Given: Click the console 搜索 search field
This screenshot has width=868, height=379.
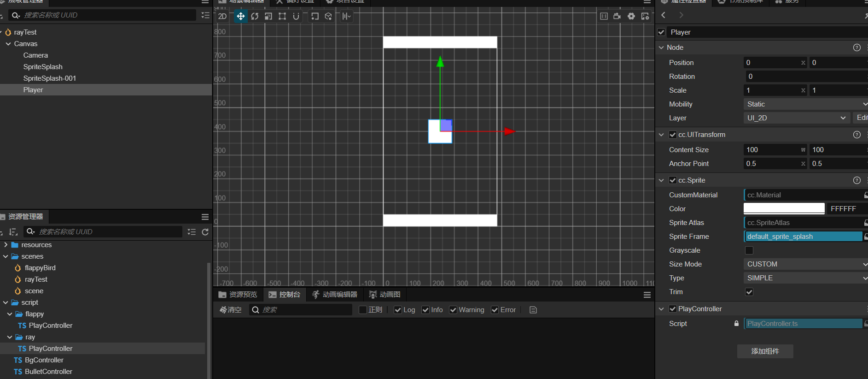Looking at the screenshot, I should [x=301, y=310].
